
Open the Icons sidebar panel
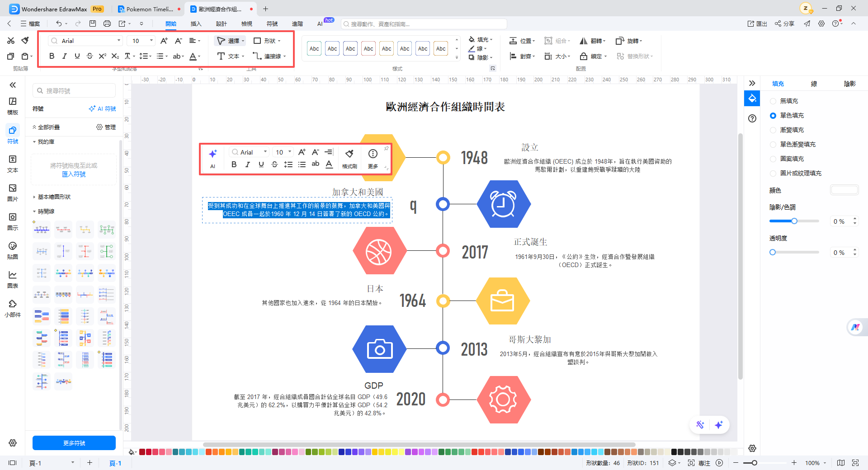pos(13,222)
